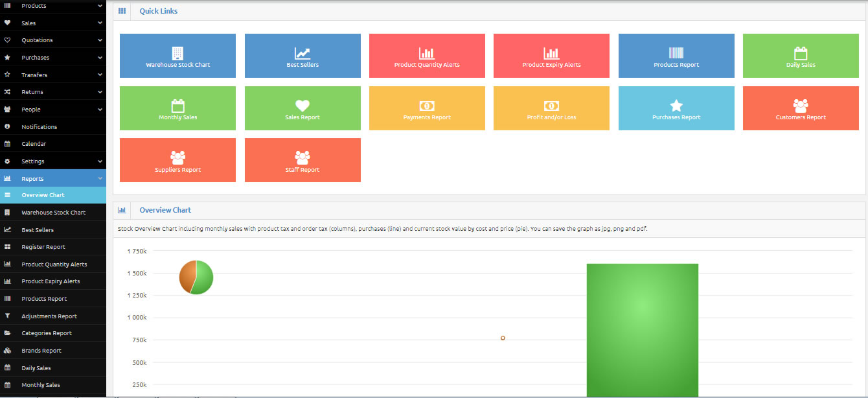868x398 pixels.
Task: Click the Products Report barcode tile
Action: coord(676,56)
